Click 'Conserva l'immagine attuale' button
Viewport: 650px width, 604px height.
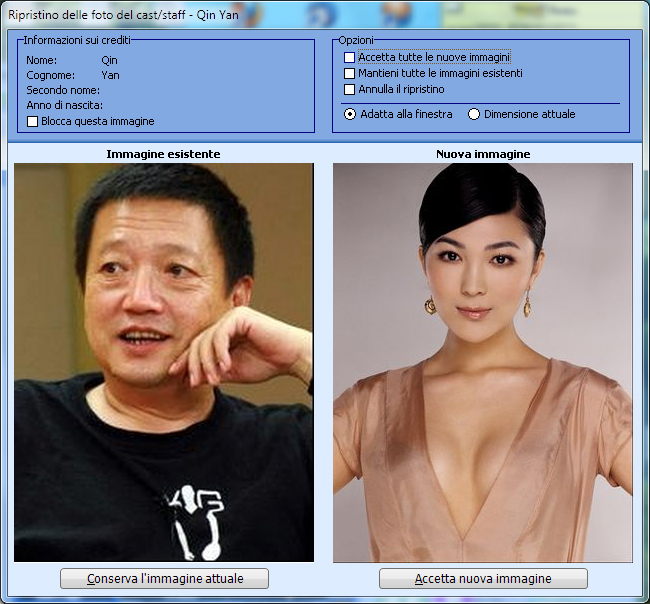165,578
